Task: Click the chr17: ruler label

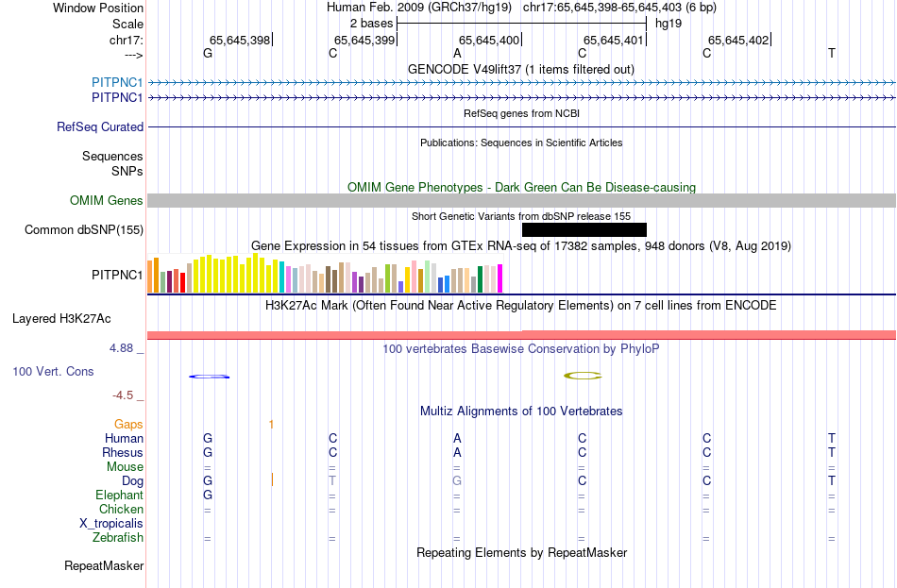Action: click(127, 40)
